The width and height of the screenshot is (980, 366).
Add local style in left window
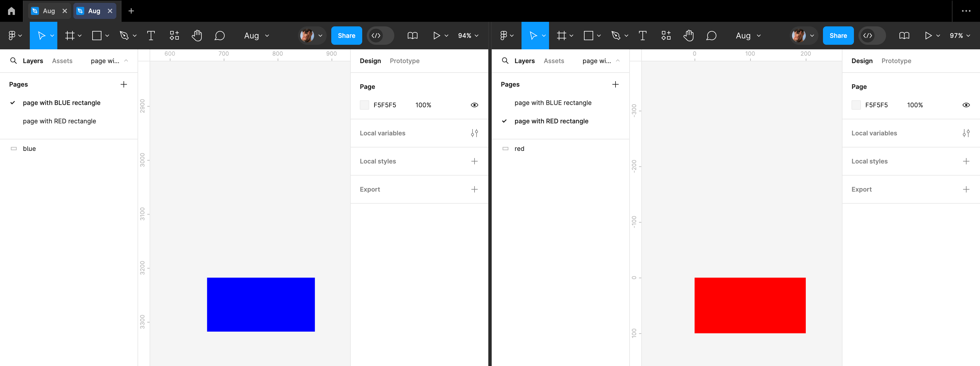point(475,161)
